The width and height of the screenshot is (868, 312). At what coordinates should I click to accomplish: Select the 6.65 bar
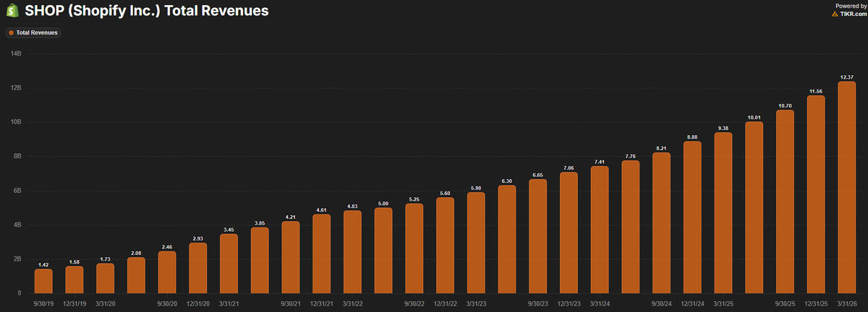537,236
